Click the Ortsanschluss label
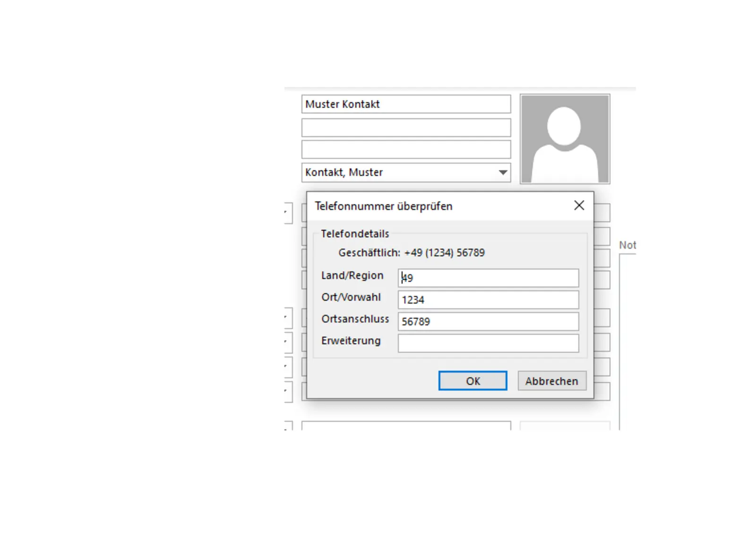The image size is (756, 557). pos(355,319)
